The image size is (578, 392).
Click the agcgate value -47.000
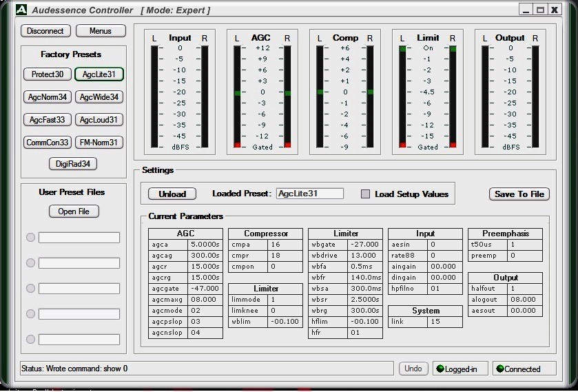coord(205,289)
